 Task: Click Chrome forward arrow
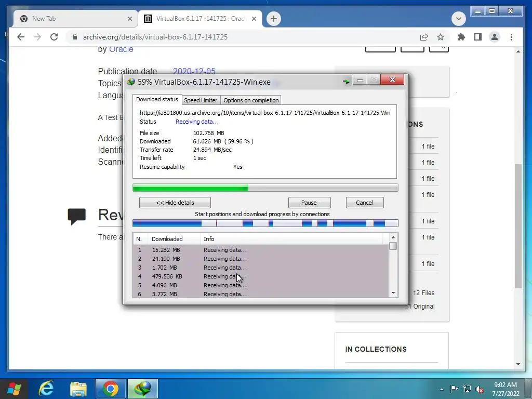37,37
